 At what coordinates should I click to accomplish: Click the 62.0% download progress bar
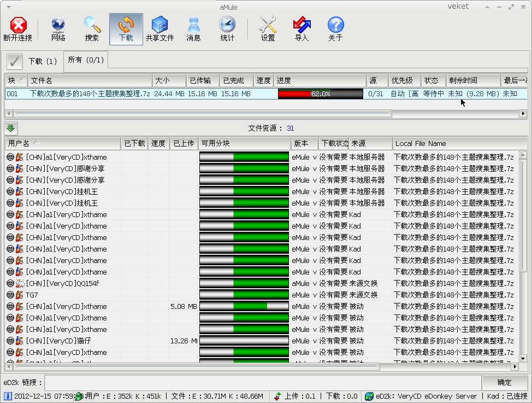coord(320,94)
